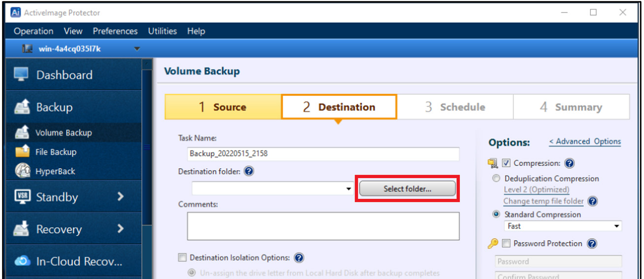The width and height of the screenshot is (644, 279).
Task: Click the Dashboard monitor icon
Action: pos(21,75)
